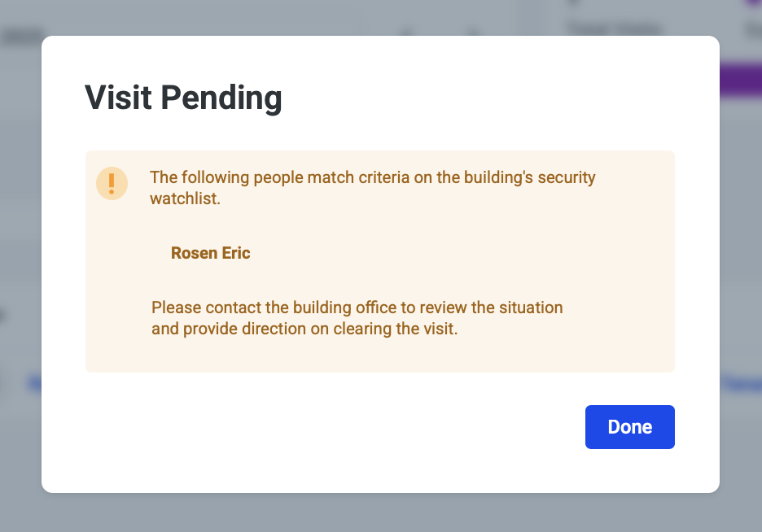
Task: Click the blurred blue link at right edge
Action: (x=742, y=384)
